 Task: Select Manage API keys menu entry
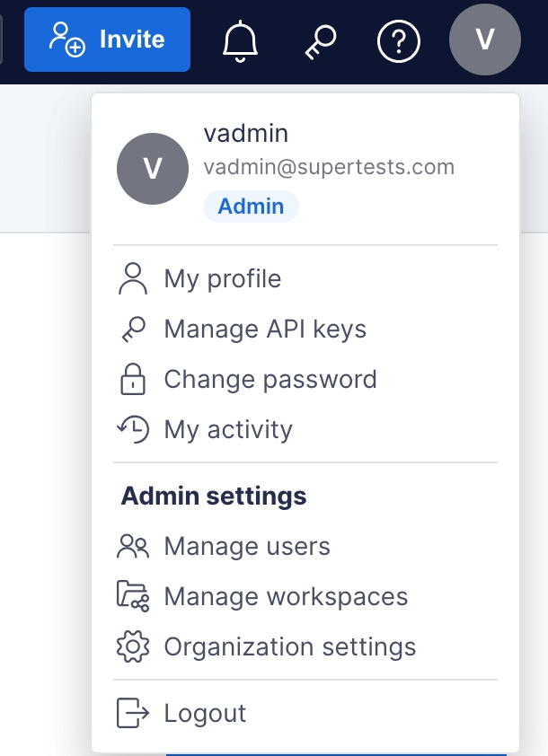click(265, 330)
